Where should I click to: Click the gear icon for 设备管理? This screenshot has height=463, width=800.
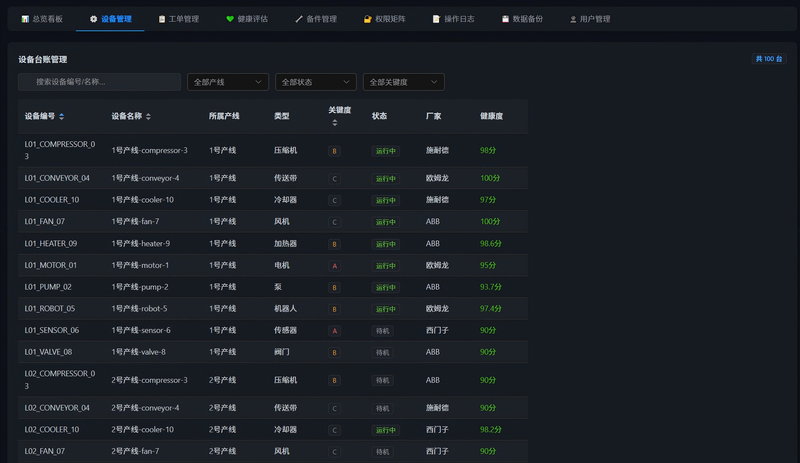pyautogui.click(x=93, y=19)
